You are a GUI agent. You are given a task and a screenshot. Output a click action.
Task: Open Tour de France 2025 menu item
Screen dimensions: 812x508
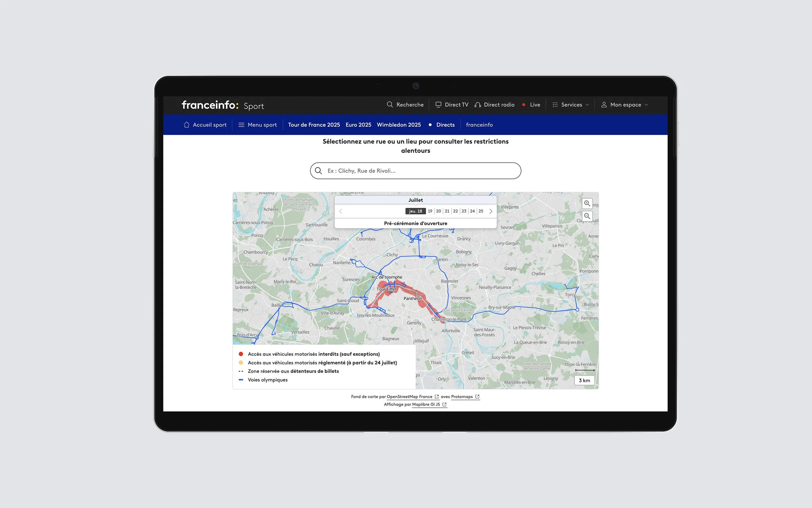314,125
